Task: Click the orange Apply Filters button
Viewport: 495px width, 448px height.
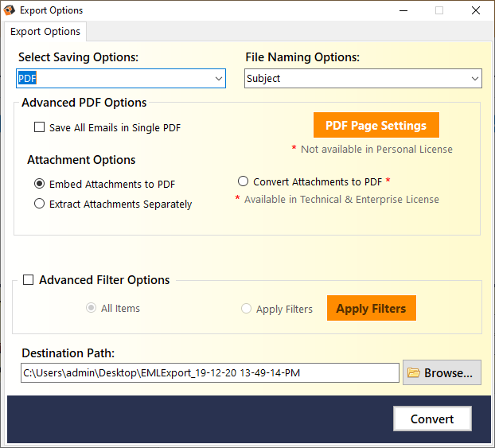Action: (x=372, y=308)
